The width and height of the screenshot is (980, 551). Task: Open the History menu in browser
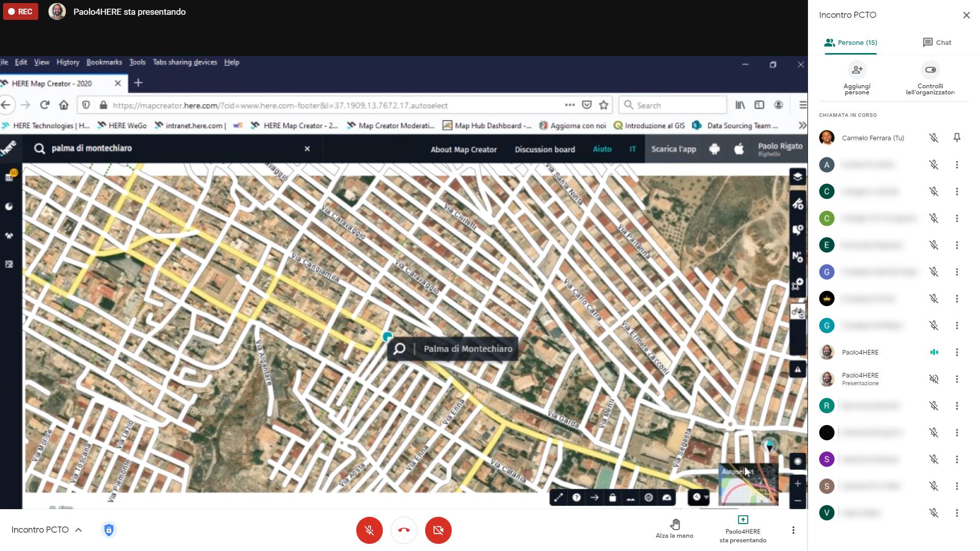(68, 62)
